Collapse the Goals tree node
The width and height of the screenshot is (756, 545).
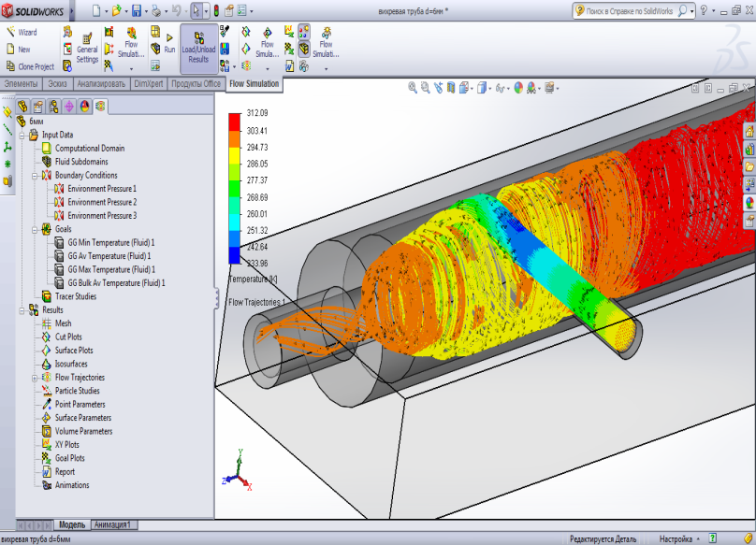point(36,230)
